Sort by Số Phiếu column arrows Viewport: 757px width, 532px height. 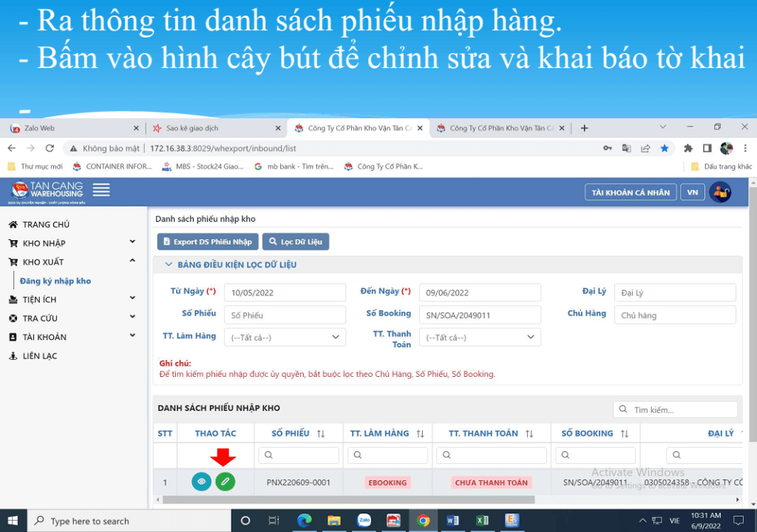tap(321, 434)
